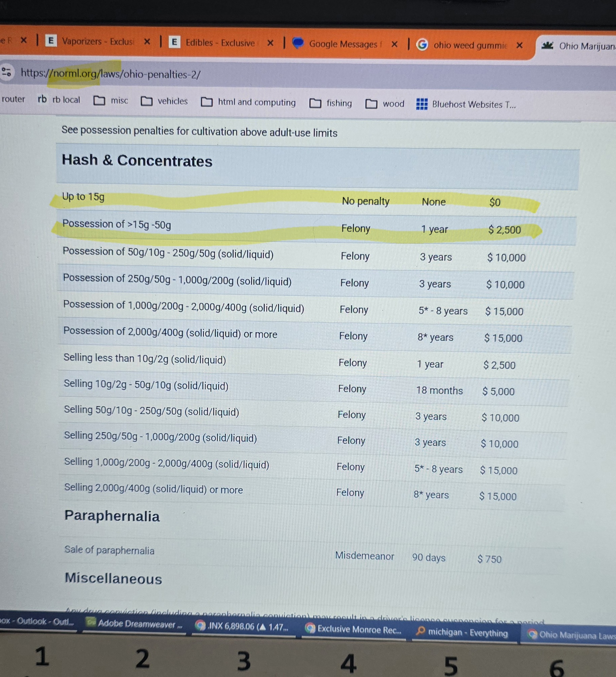
Task: Click the site settings icon in address bar
Action: click(6, 72)
